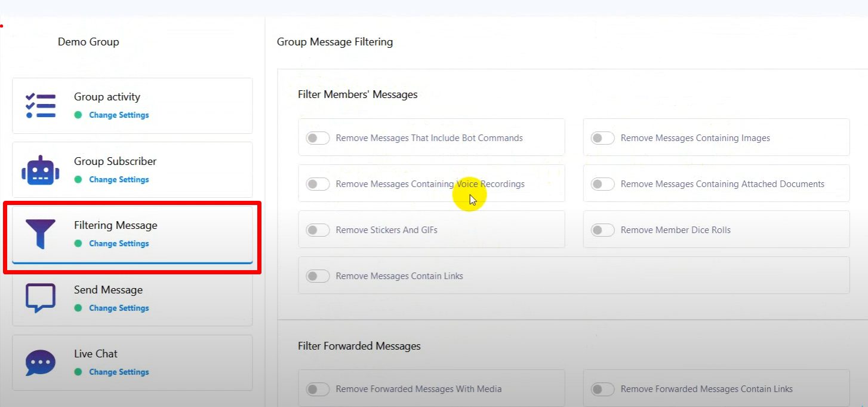Click Change Settings under Live Chat

[x=119, y=372]
